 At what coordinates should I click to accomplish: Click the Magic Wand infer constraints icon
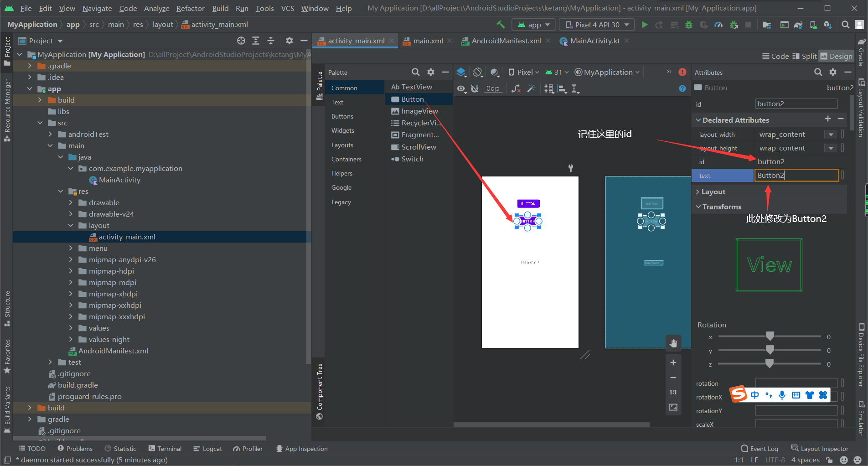(531, 88)
